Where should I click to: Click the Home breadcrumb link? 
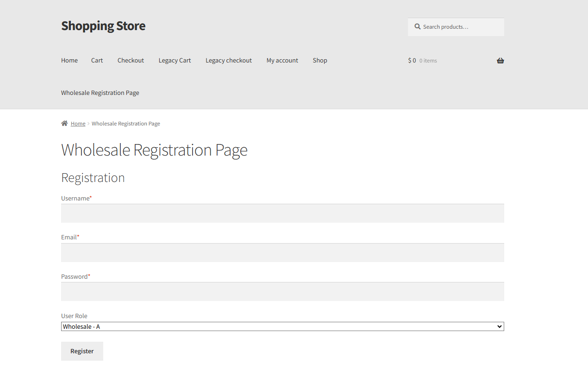tap(78, 124)
